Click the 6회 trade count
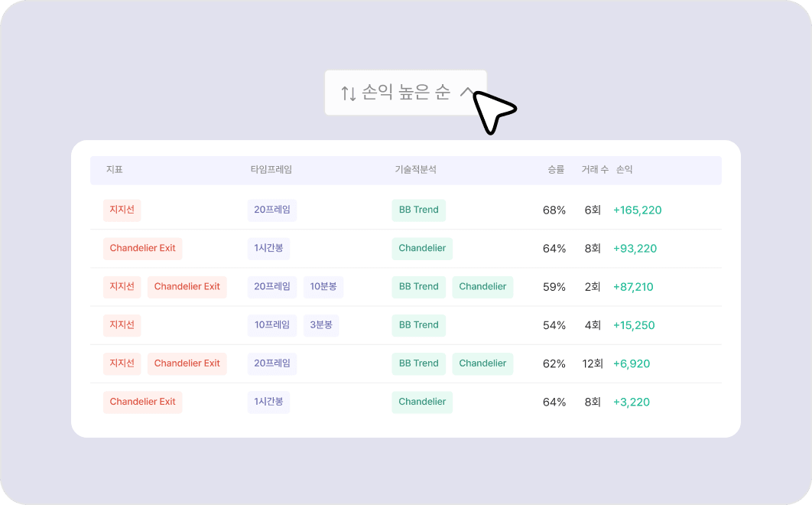 coord(593,210)
